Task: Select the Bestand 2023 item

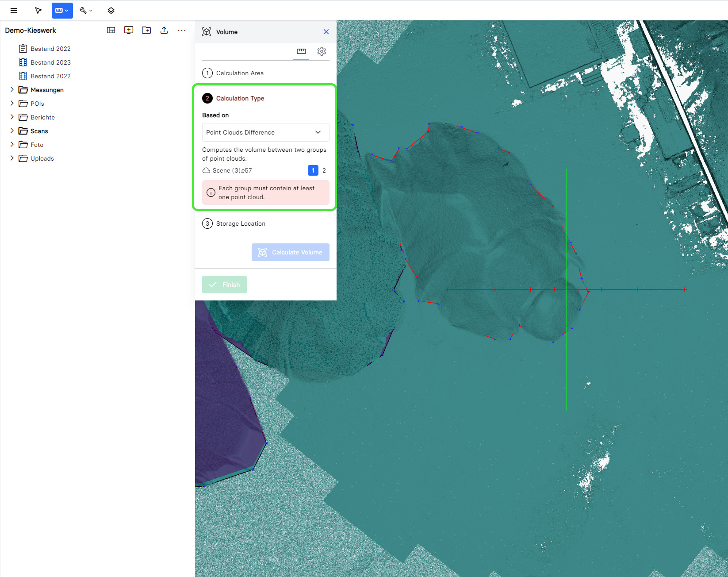Action: click(x=50, y=62)
